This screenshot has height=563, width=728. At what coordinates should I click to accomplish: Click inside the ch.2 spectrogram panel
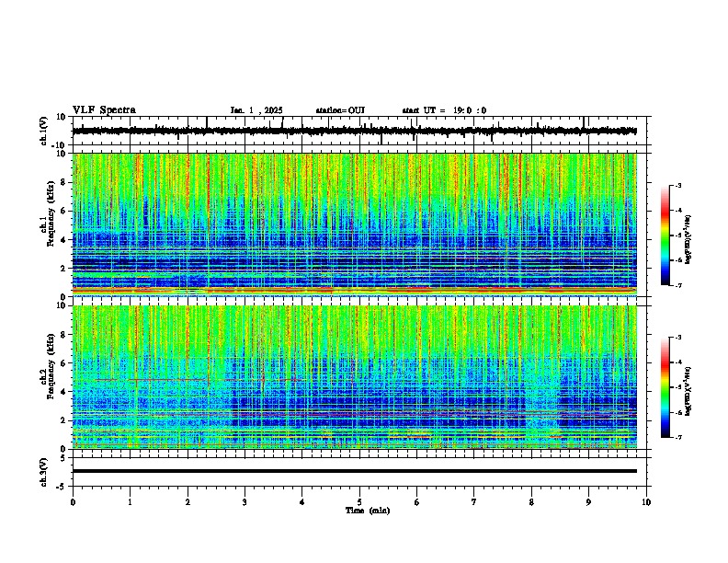pyautogui.click(x=355, y=377)
